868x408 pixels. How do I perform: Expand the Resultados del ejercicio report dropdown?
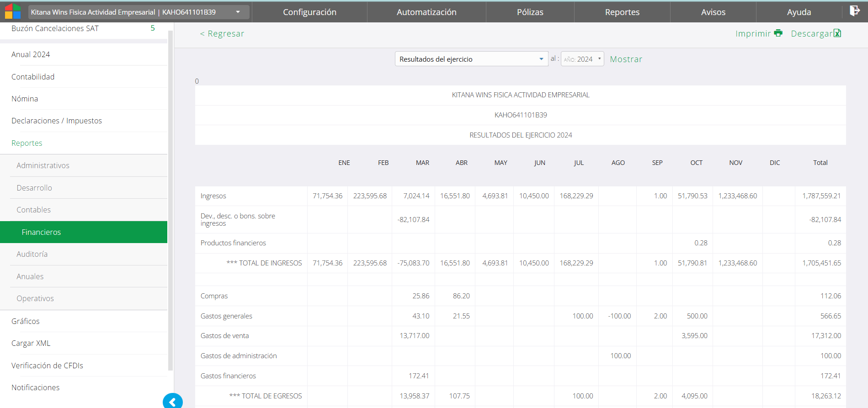coord(471,59)
